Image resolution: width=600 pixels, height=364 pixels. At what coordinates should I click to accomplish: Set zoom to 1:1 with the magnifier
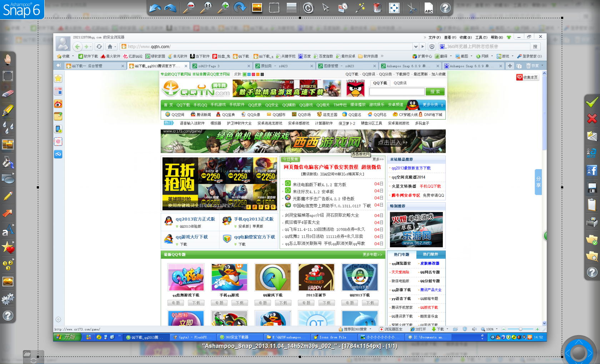[206, 7]
